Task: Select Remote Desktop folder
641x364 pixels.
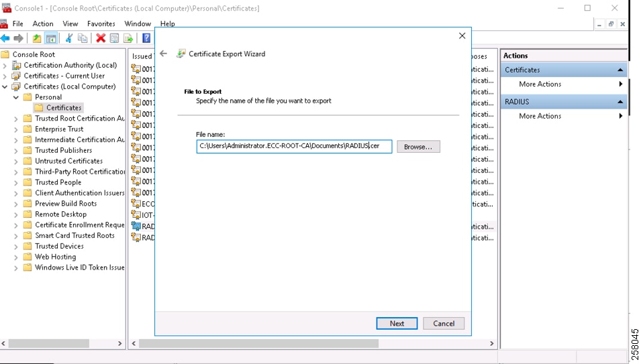Action: point(60,214)
